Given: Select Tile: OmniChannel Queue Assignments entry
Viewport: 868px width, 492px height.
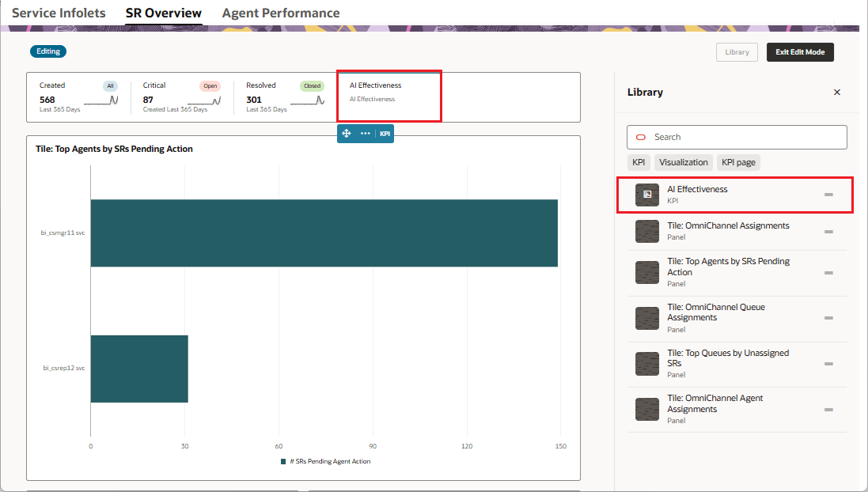Looking at the screenshot, I should 737,319.
